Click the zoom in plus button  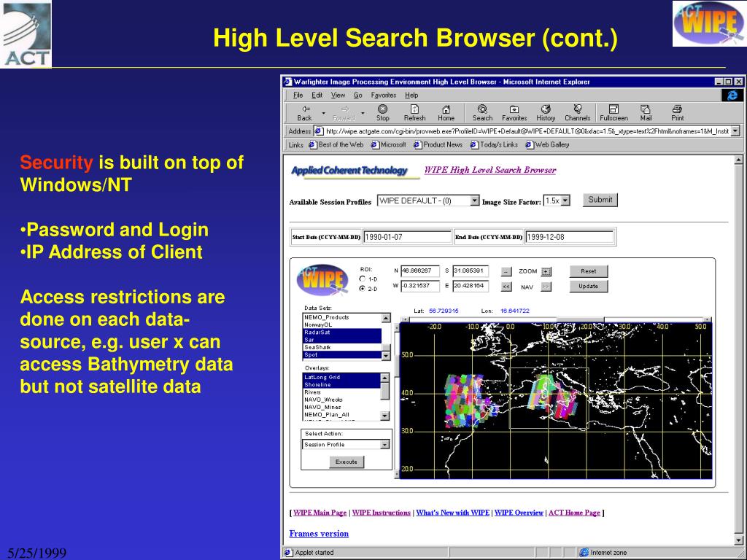point(546,271)
